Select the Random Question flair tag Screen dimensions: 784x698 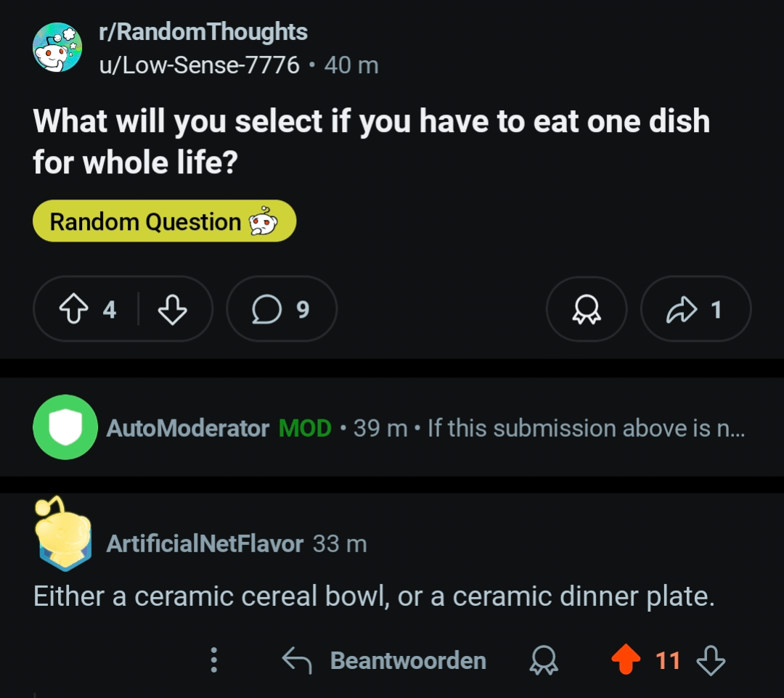[x=164, y=221]
